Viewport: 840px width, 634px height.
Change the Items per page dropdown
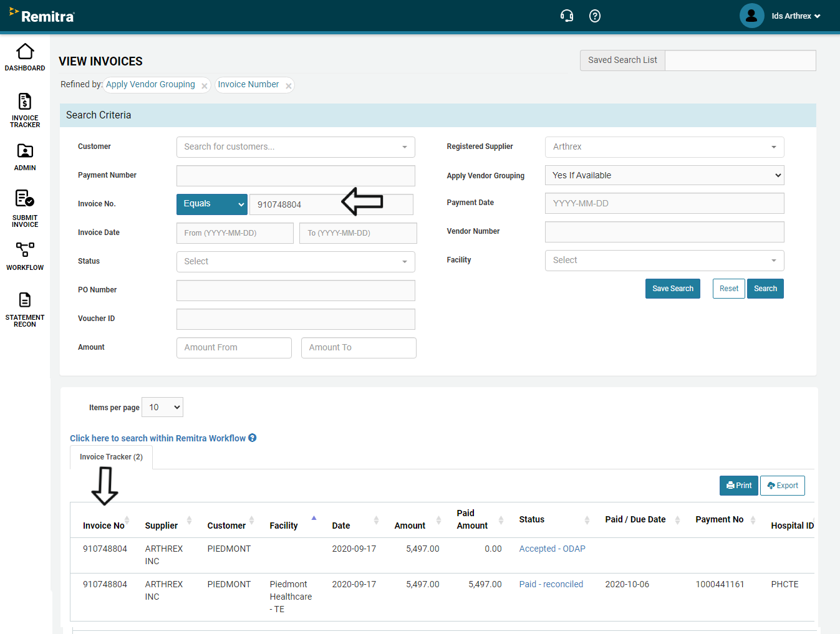pyautogui.click(x=162, y=407)
